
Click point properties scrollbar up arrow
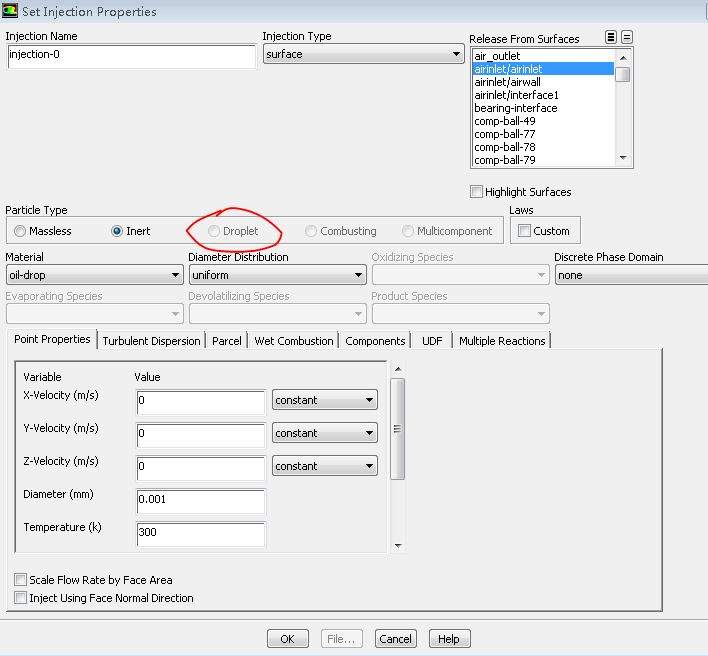tap(398, 369)
